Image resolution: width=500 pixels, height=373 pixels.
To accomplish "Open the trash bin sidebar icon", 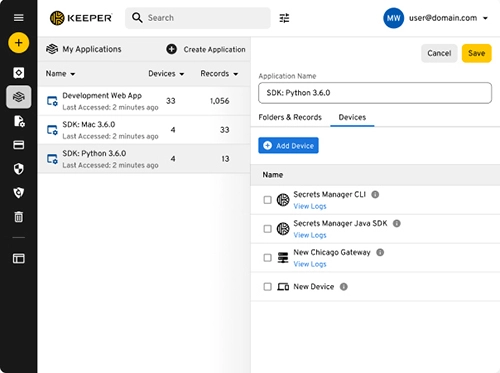I will [x=19, y=217].
